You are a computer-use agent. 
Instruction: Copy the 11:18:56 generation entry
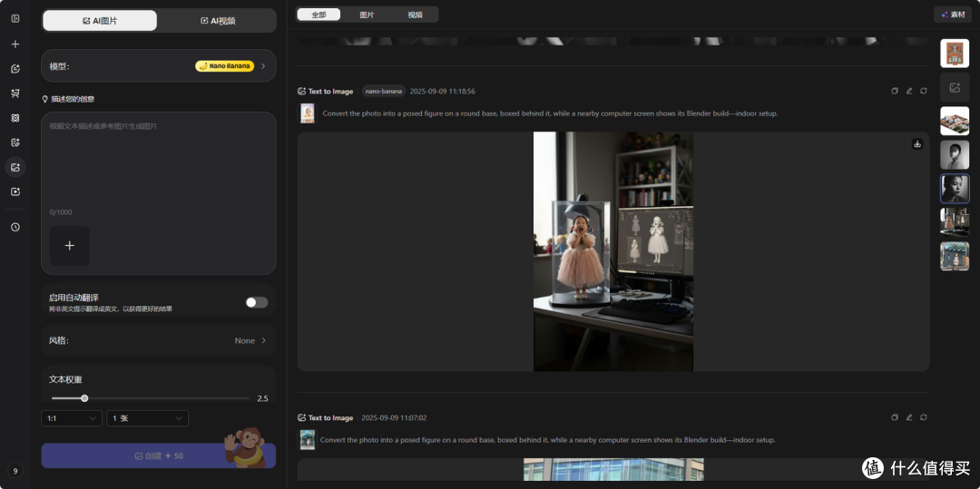[x=895, y=92]
